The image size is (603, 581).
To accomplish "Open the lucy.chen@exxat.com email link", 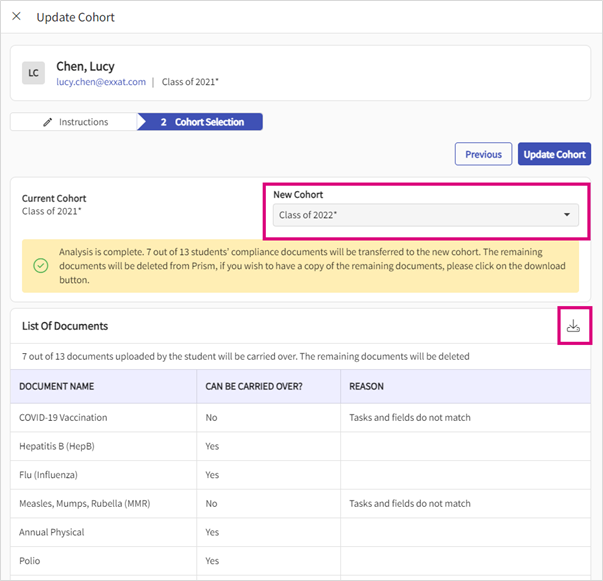I will (x=101, y=82).
